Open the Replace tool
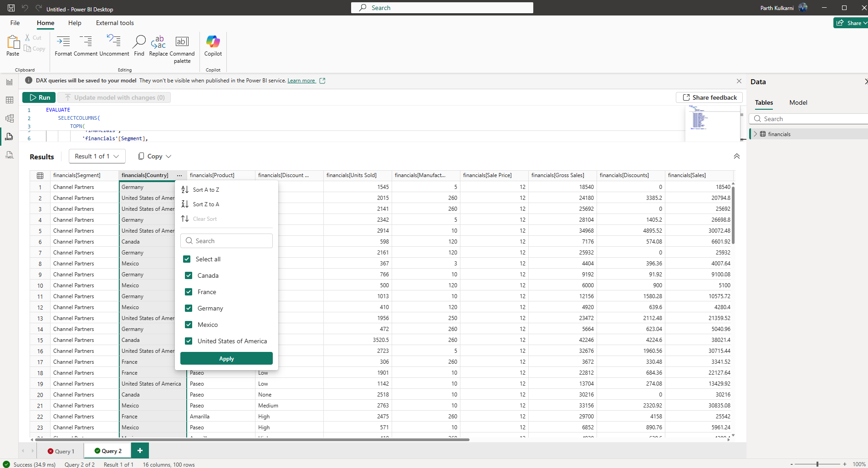This screenshot has width=868, height=468. pos(158,46)
